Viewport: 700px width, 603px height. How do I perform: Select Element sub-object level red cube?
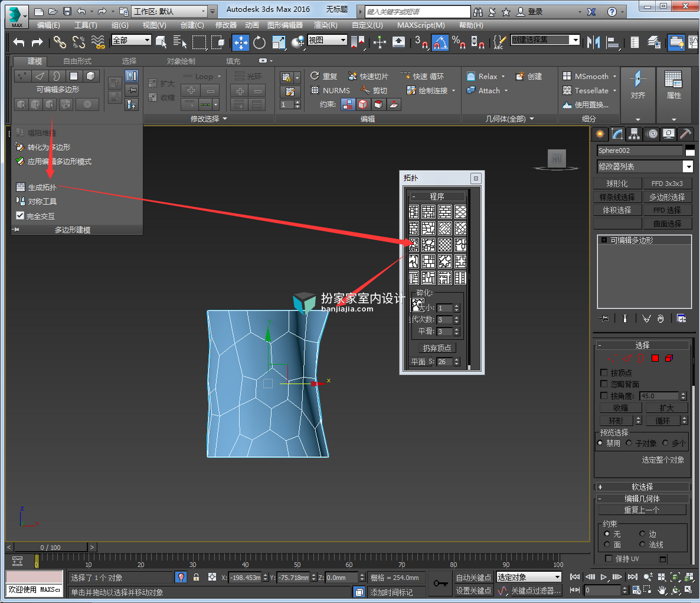pos(669,358)
